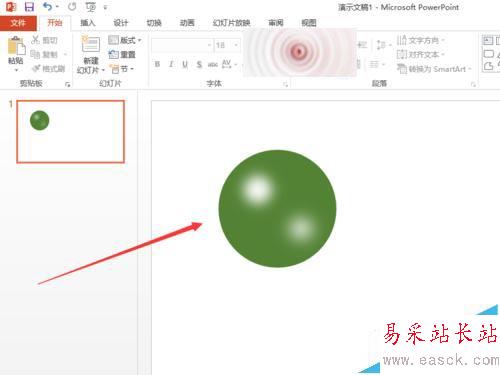This screenshot has height=375, width=500.
Task: Open the 幻灯片放映 (Slide Show) tab
Action: click(x=231, y=23)
